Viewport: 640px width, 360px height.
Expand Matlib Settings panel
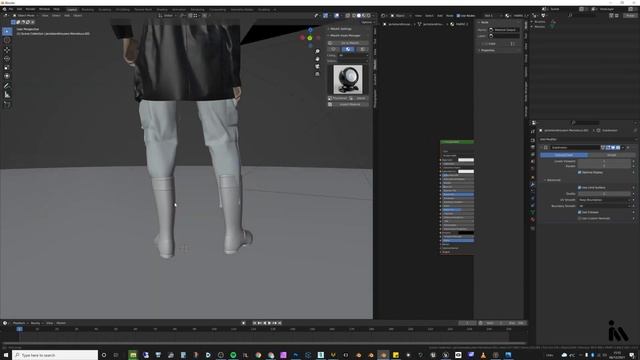click(340, 29)
